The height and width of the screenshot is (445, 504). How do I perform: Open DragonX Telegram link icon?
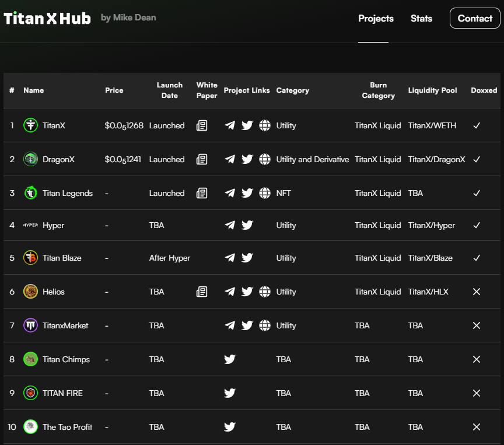pos(229,159)
